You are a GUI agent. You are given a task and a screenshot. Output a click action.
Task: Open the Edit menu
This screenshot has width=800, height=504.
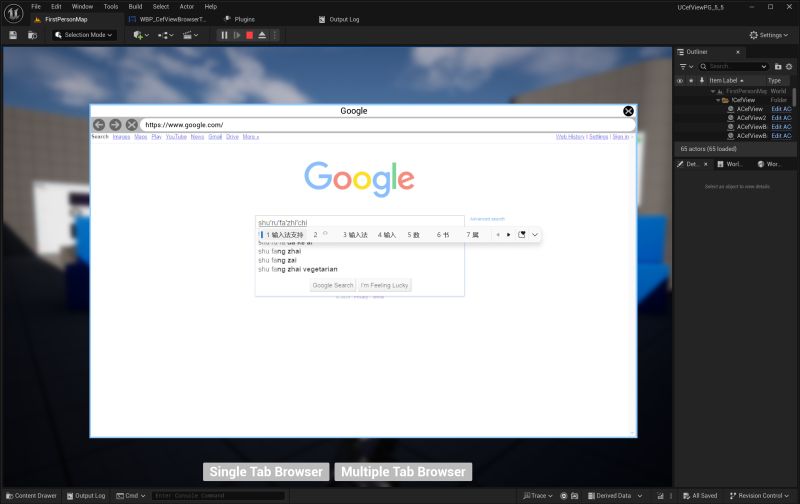point(56,7)
